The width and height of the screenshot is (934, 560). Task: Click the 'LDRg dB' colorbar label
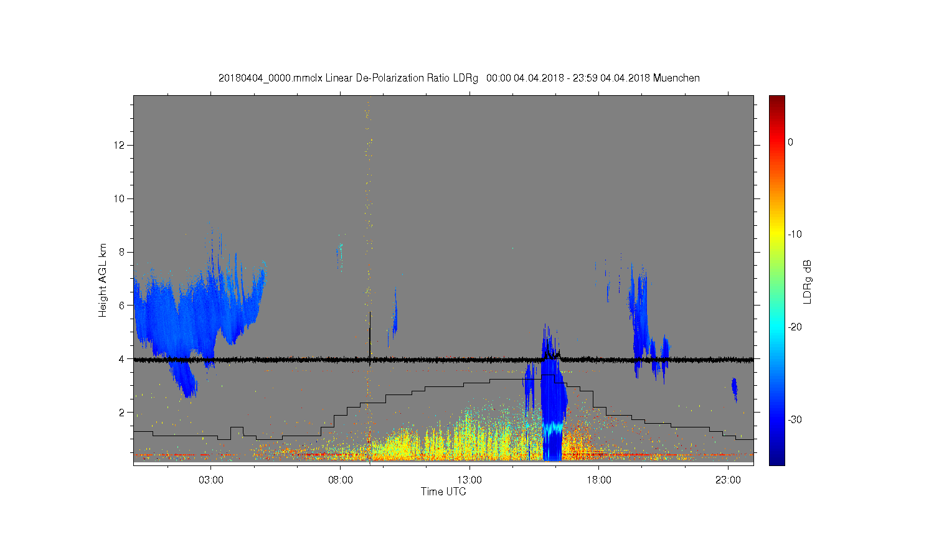[x=808, y=281]
